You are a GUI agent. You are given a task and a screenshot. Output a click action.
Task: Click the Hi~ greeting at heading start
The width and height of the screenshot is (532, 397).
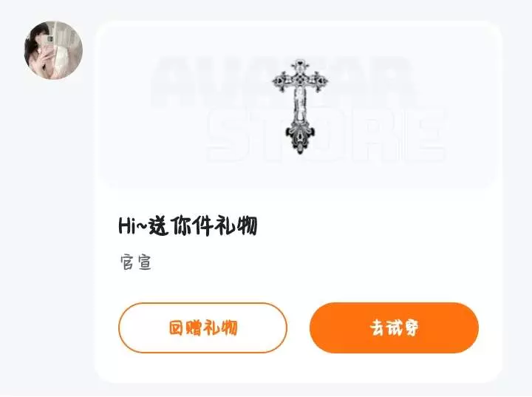point(133,225)
